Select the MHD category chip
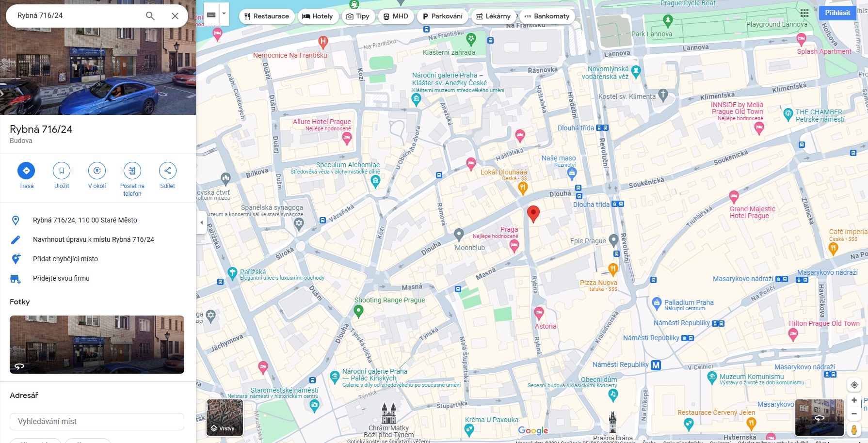 396,16
